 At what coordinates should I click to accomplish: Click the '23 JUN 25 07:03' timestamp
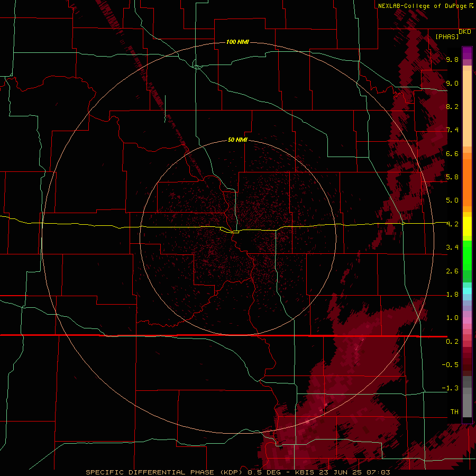tap(354, 472)
